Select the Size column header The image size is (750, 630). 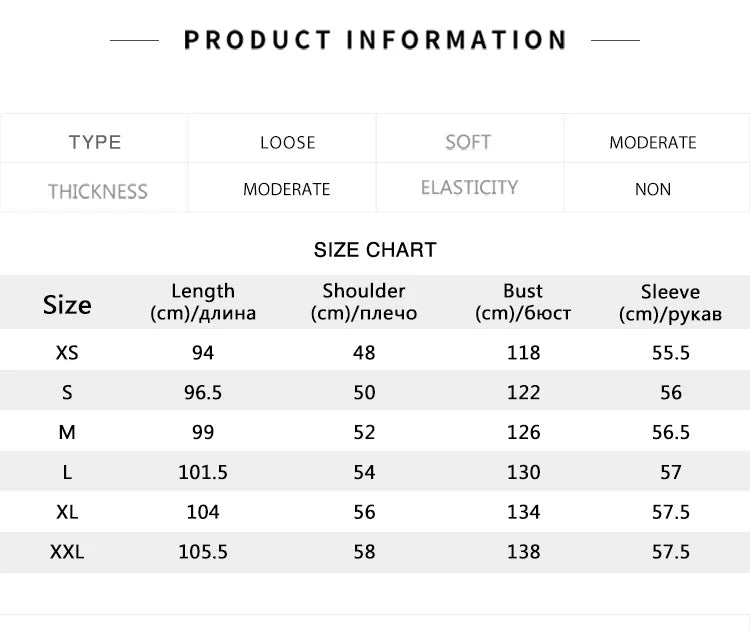pos(67,304)
